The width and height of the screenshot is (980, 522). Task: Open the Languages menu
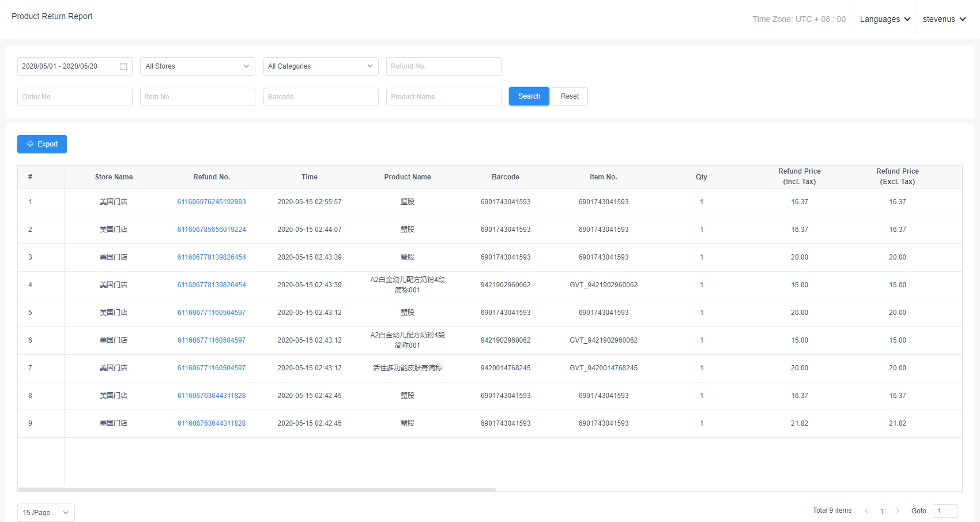click(885, 19)
